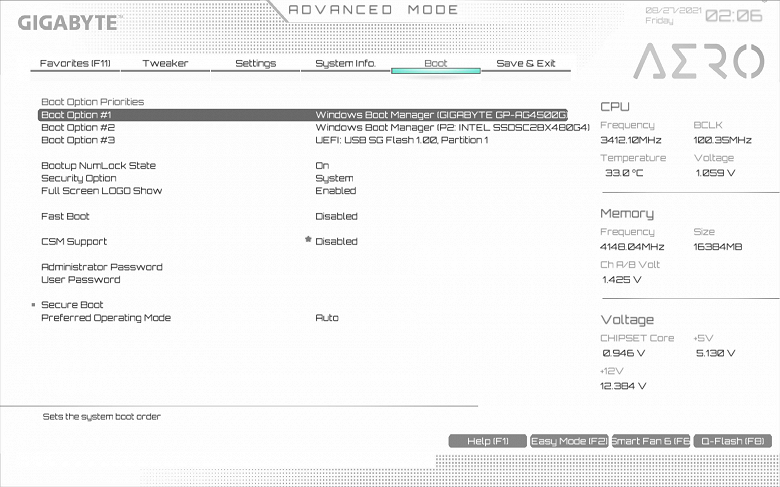Open Boot Option #2 selection

[452, 128]
